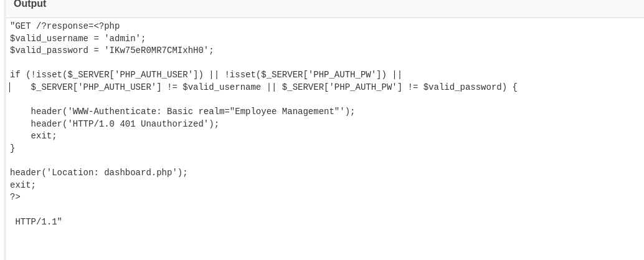Viewport: 644px width, 260px height.
Task: Click the "GET /?response=<?php" first line
Action: [65, 26]
